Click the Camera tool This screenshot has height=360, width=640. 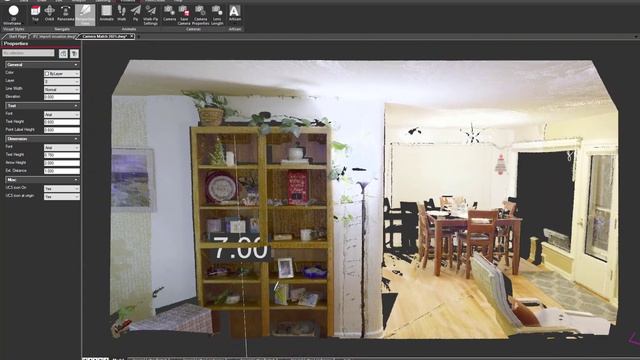tap(169, 14)
